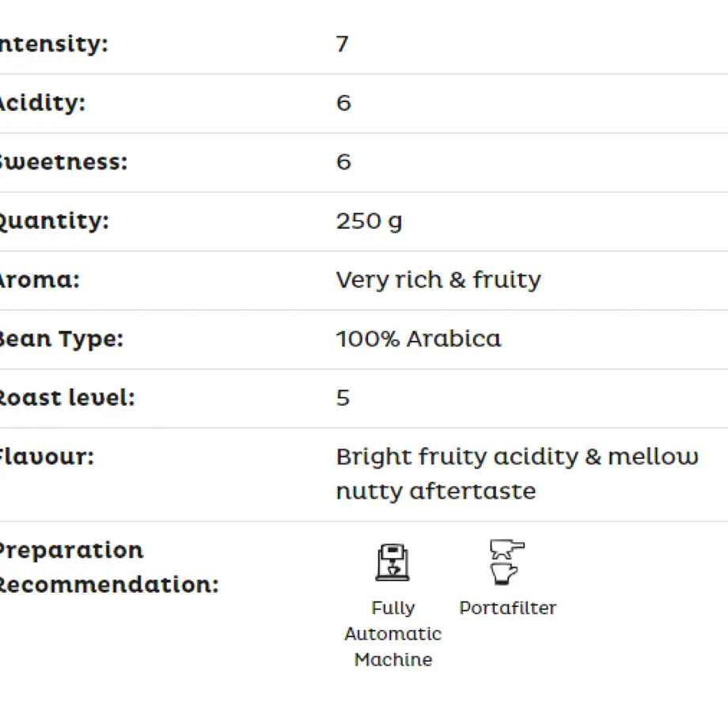Select the Portafilter label text
728x728 pixels.
coord(507,608)
